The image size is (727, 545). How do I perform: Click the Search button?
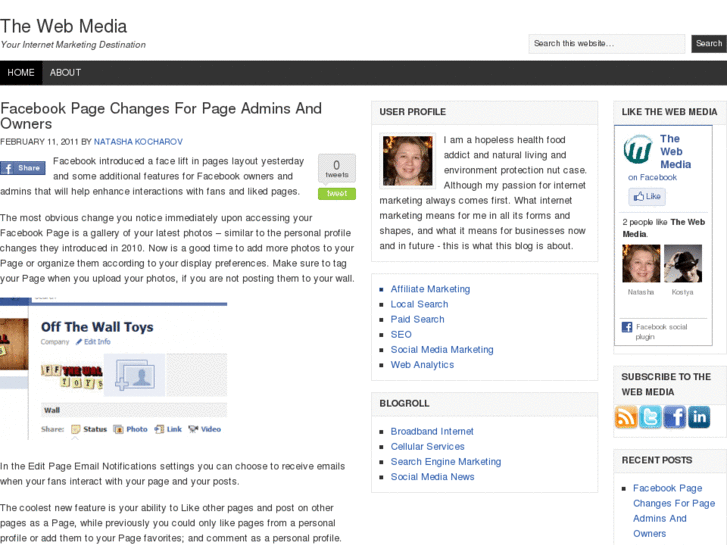pyautogui.click(x=709, y=44)
